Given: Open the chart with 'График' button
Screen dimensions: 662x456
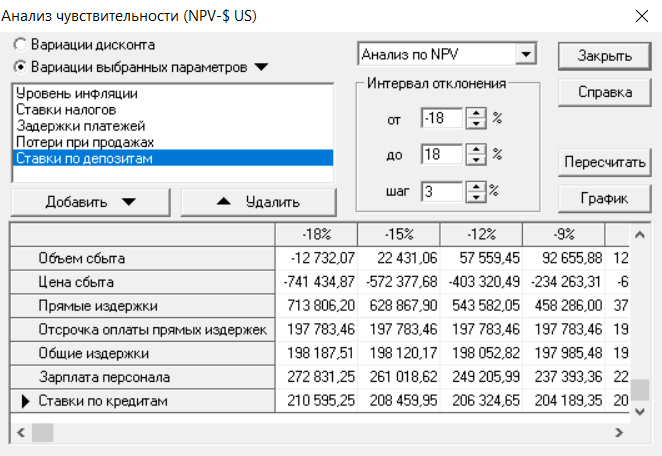Looking at the screenshot, I should pos(605,198).
